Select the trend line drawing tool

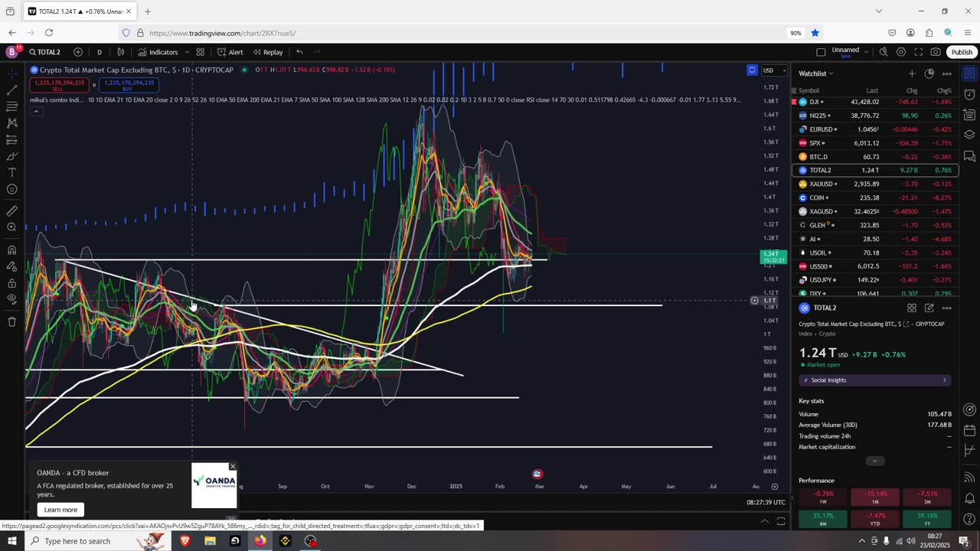pyautogui.click(x=11, y=90)
